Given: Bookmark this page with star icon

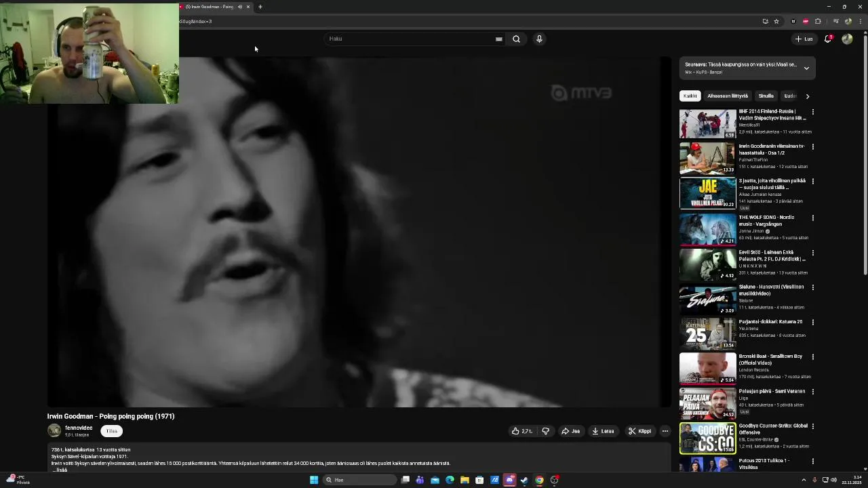Looking at the screenshot, I should tap(776, 21).
